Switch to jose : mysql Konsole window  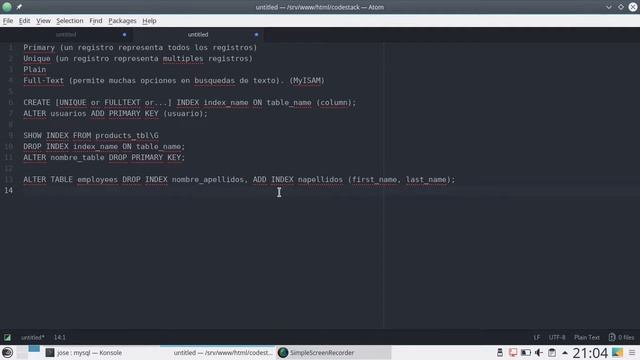(x=84, y=353)
